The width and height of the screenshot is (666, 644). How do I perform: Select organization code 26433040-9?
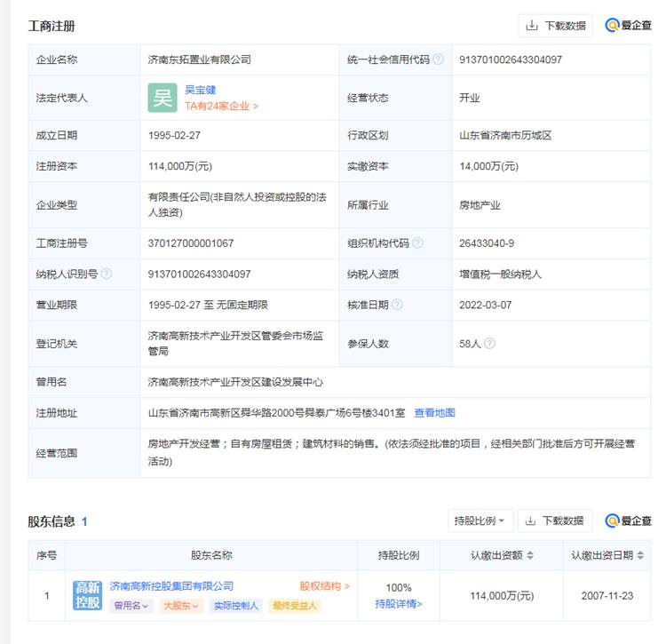tap(487, 243)
